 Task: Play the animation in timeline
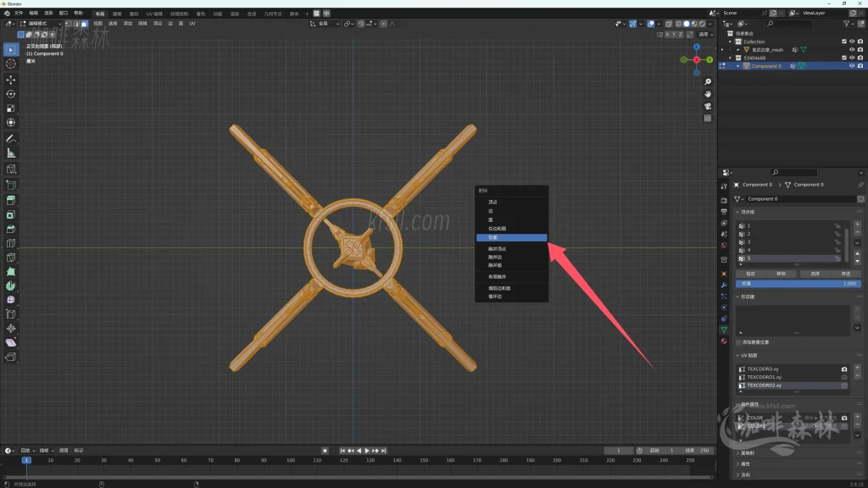coord(367,451)
